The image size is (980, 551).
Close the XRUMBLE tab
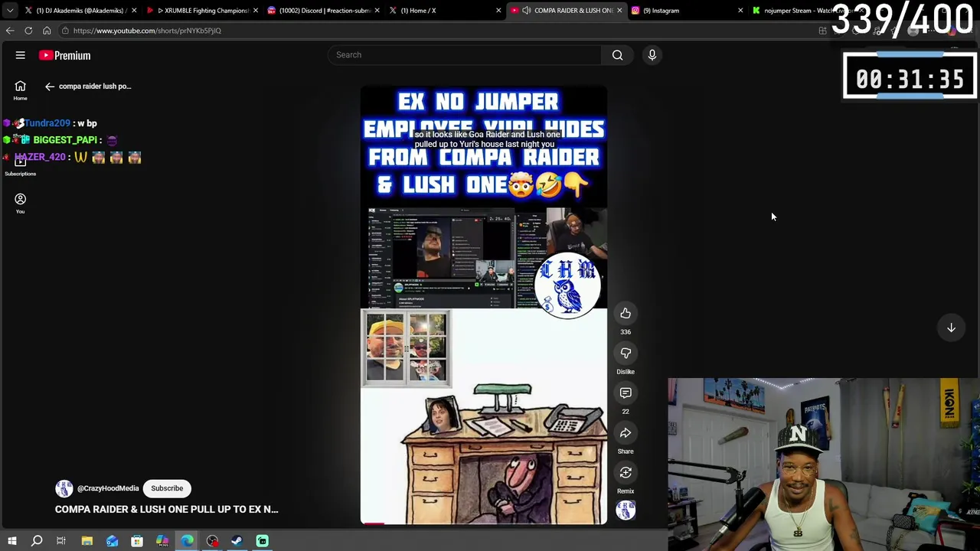[255, 11]
